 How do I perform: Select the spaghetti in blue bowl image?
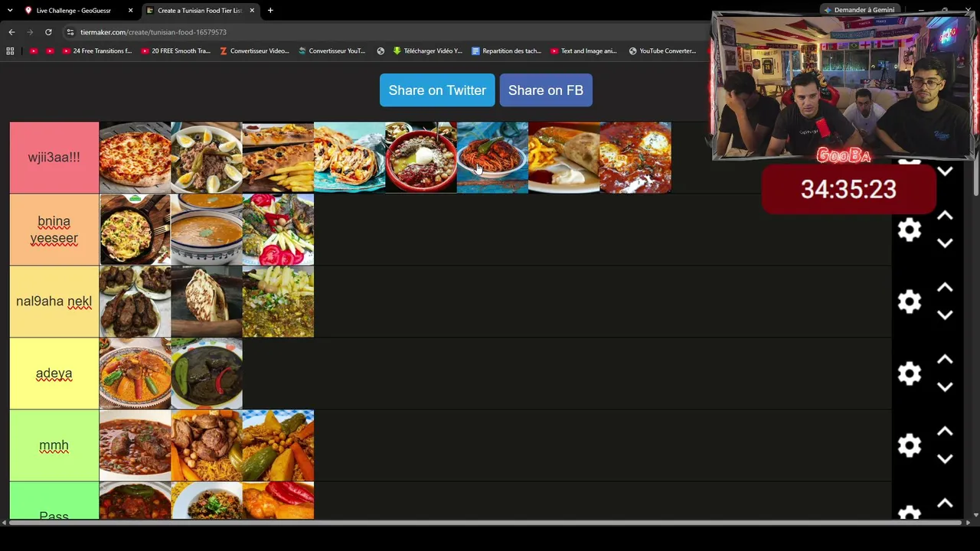[x=492, y=158]
